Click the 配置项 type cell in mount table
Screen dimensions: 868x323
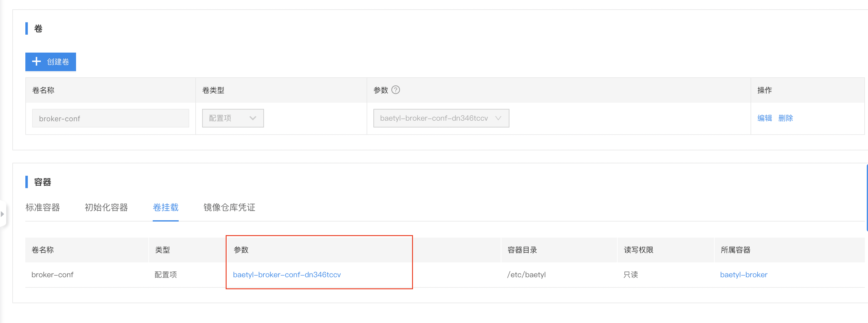point(165,275)
